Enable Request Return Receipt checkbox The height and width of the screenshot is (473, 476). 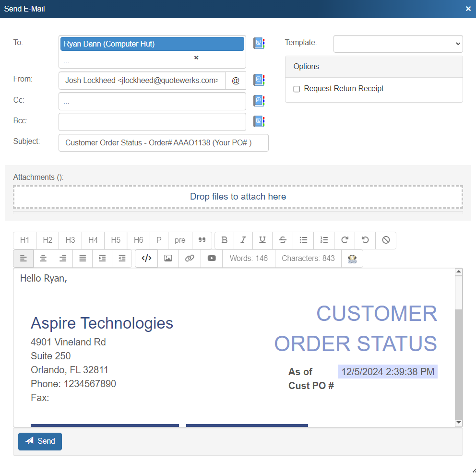[297, 89]
